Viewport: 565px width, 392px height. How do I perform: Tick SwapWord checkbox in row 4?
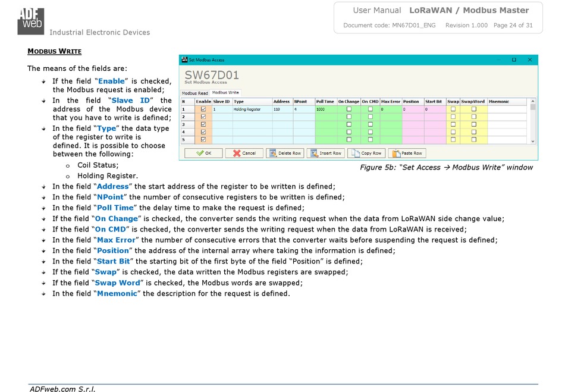coord(474,132)
